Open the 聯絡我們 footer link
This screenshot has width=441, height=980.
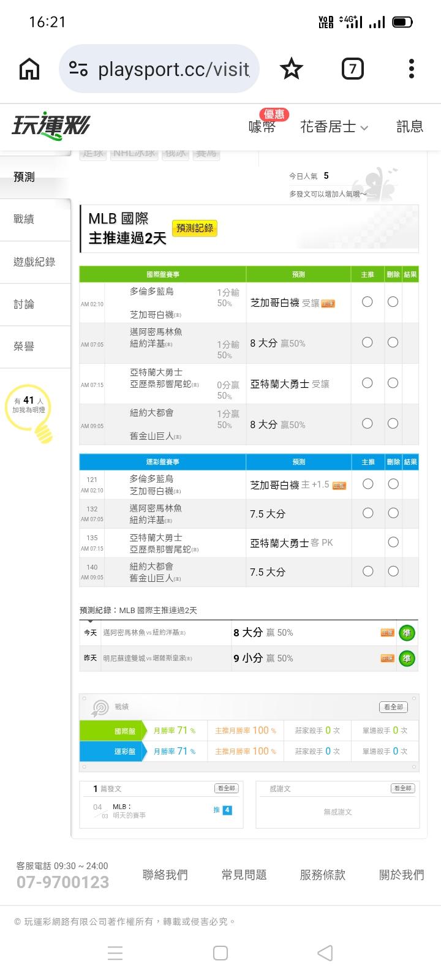[165, 875]
